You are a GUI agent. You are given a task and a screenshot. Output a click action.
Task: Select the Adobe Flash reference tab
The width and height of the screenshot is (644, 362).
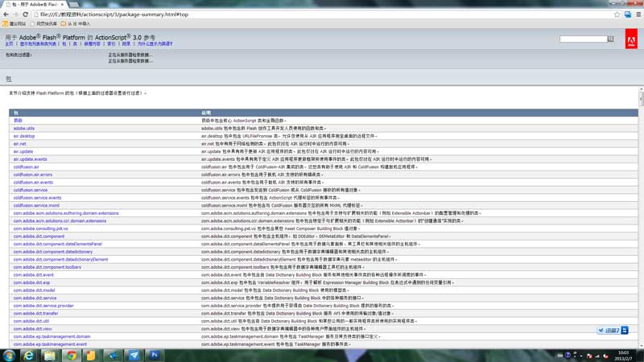coord(34,4)
